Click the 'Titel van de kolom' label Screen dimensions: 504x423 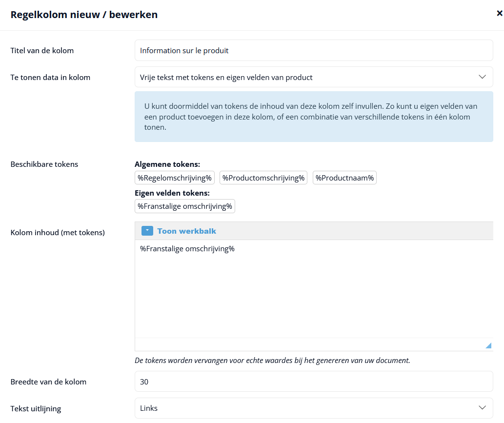pos(42,50)
